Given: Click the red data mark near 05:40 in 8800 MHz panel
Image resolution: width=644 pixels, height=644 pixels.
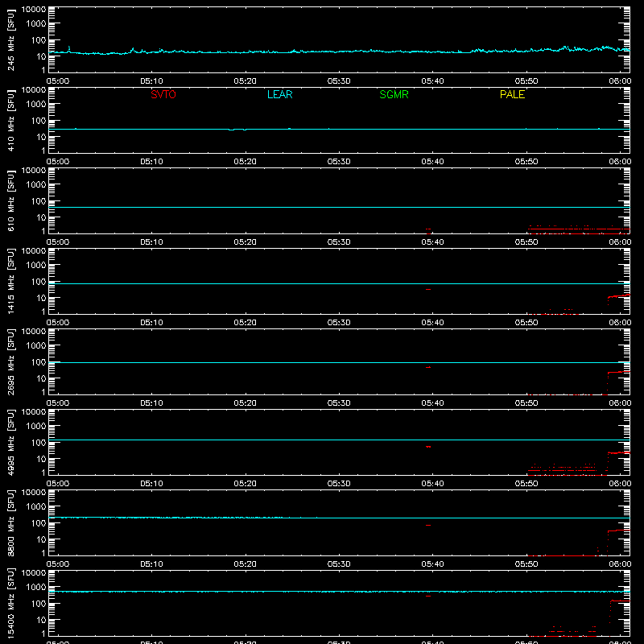Looking at the screenshot, I should click(x=428, y=526).
